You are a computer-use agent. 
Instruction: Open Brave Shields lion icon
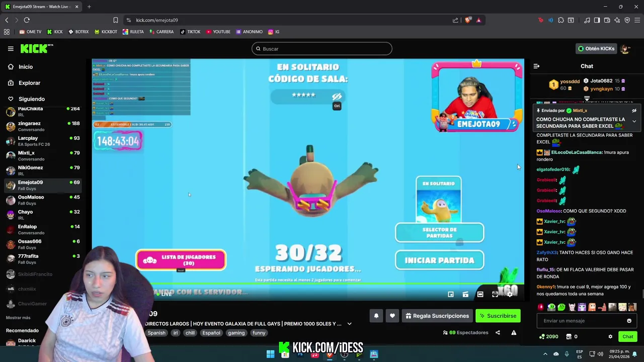click(x=468, y=20)
